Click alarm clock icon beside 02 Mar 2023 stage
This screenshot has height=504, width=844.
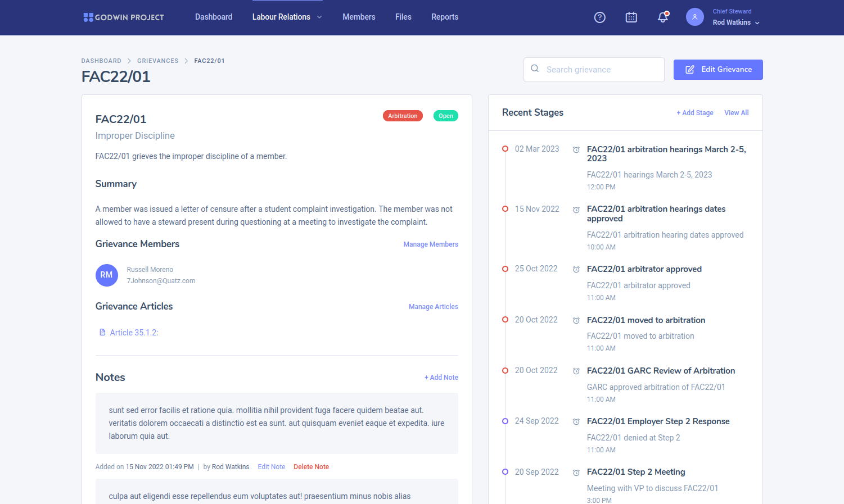tap(576, 150)
